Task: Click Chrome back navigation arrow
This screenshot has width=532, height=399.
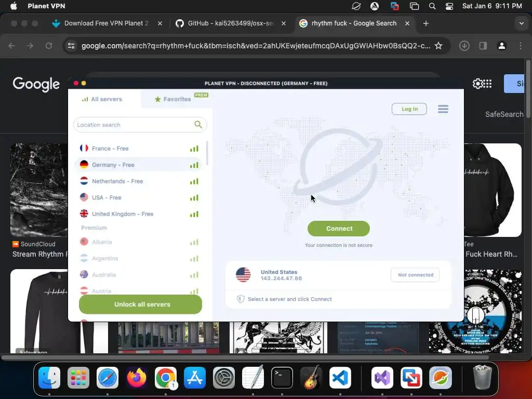Action: pos(12,46)
